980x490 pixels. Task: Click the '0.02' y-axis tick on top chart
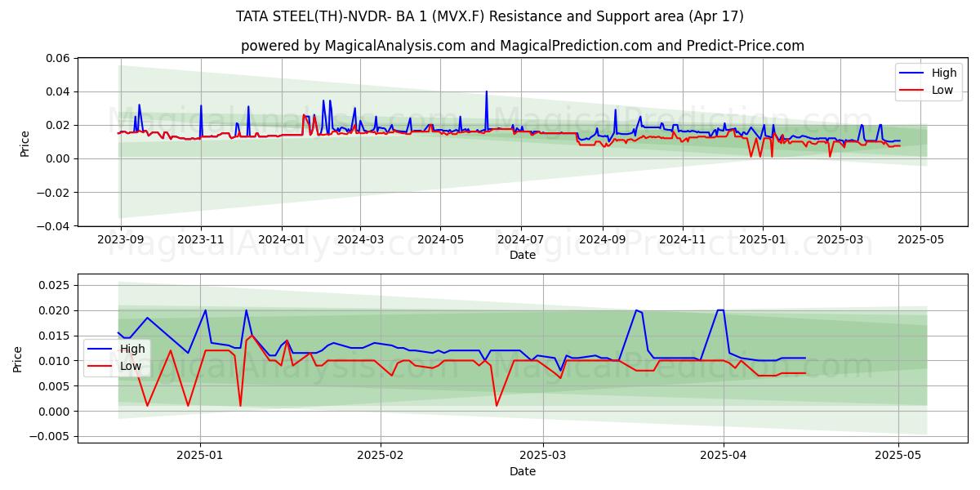tap(59, 125)
